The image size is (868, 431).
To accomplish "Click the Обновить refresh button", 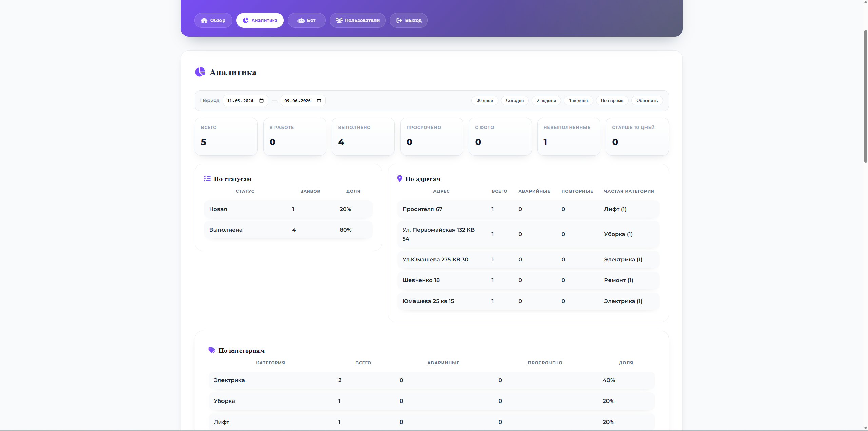I will (x=647, y=101).
